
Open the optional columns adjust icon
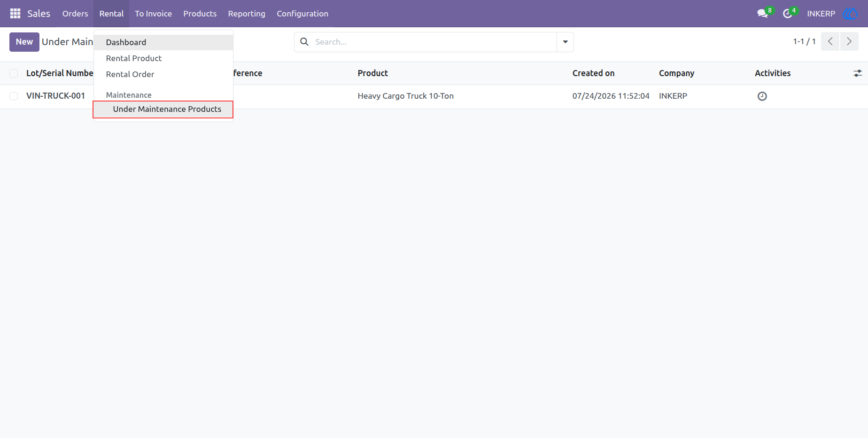pyautogui.click(x=858, y=73)
